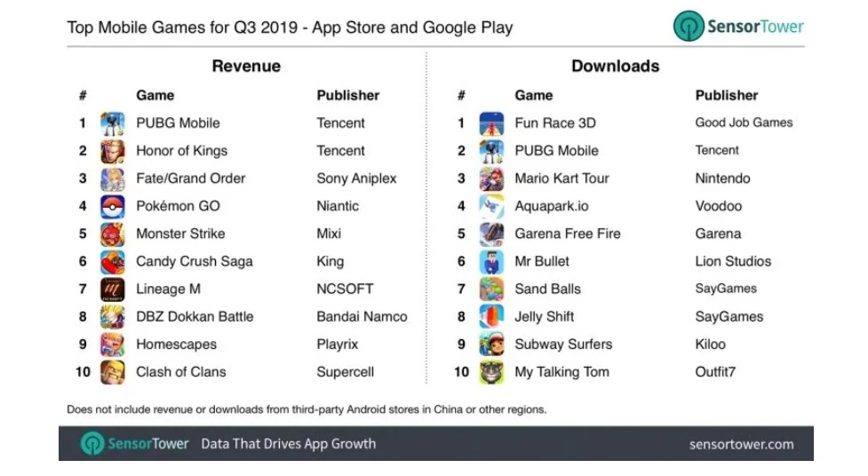Click the Clash of Clans barbarian icon
Viewport: 868px width, 476px height.
point(112,372)
